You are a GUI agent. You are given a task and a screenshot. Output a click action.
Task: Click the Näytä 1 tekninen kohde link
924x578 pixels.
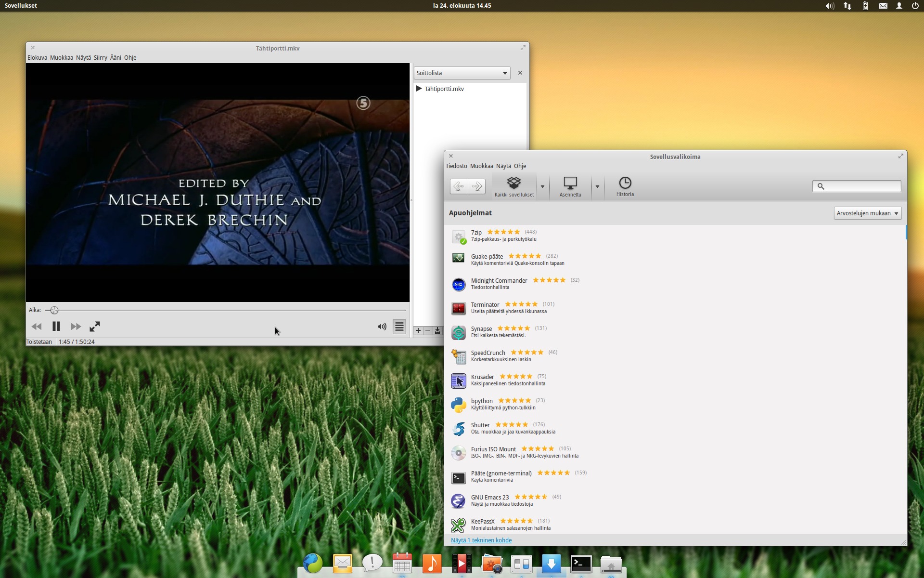[481, 540]
